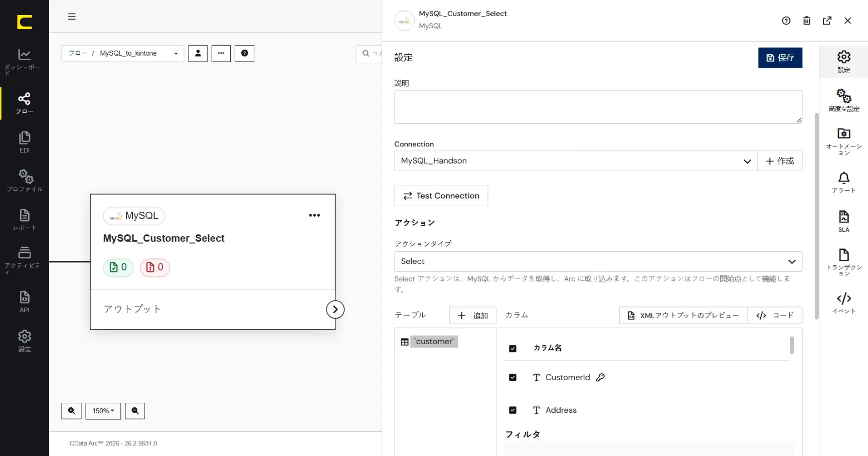868x456 pixels.
Task: Click the コード button
Action: click(775, 316)
